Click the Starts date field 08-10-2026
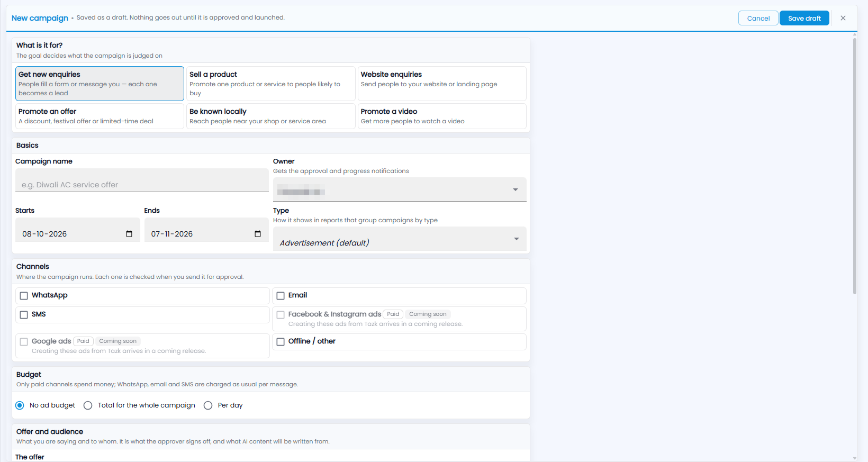Viewport: 868px width, 462px height. (x=78, y=230)
